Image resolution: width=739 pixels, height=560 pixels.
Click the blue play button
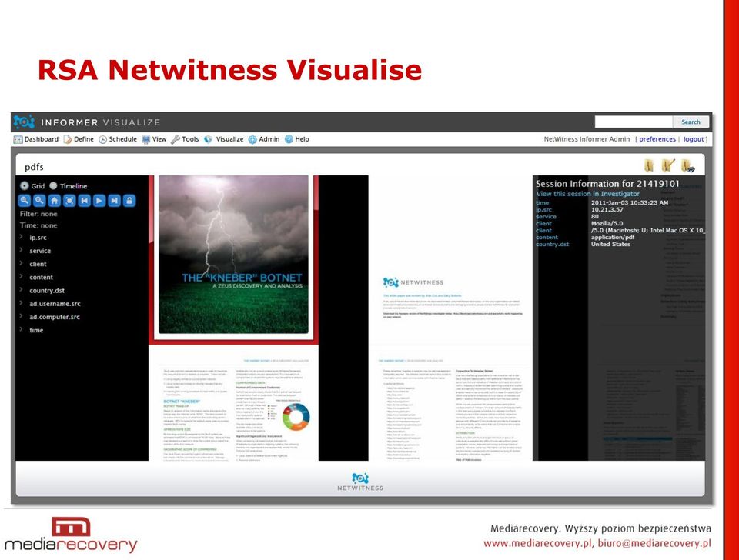(99, 201)
